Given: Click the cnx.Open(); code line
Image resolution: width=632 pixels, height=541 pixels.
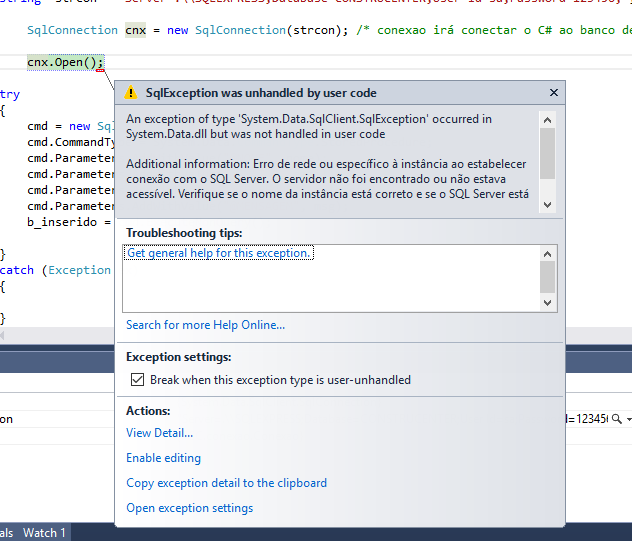Looking at the screenshot, I should tap(66, 62).
